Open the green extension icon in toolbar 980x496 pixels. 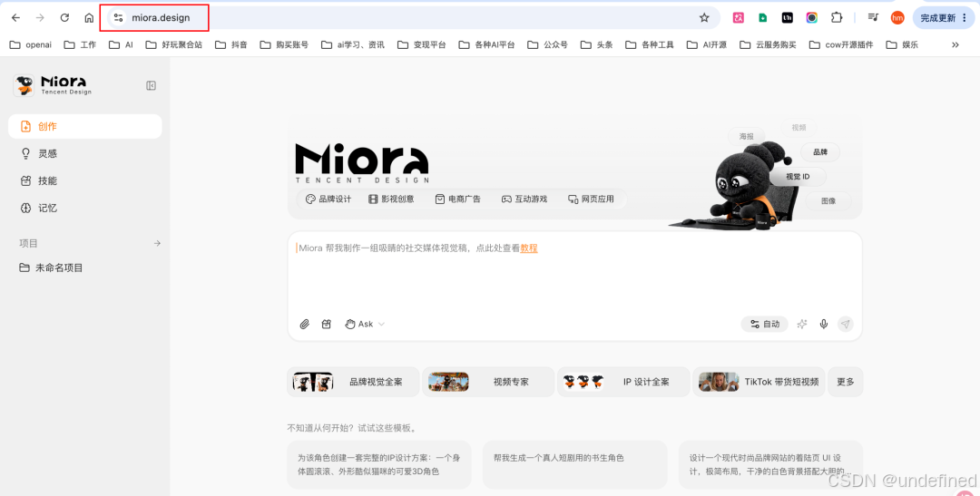pyautogui.click(x=763, y=17)
